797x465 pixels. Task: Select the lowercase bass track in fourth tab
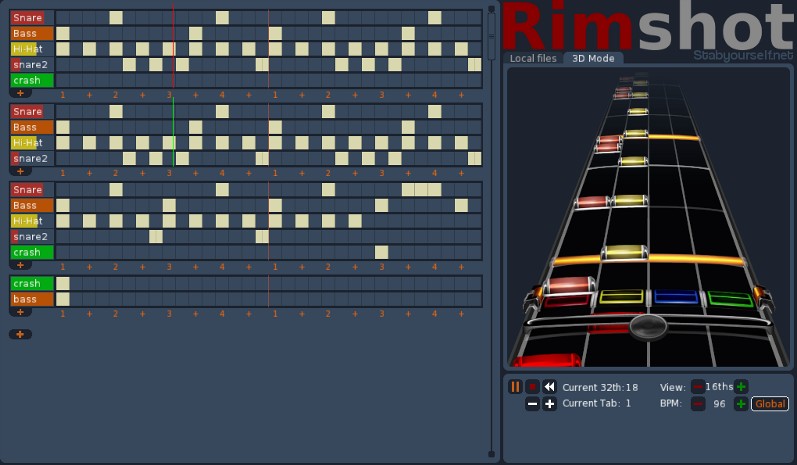point(32,299)
